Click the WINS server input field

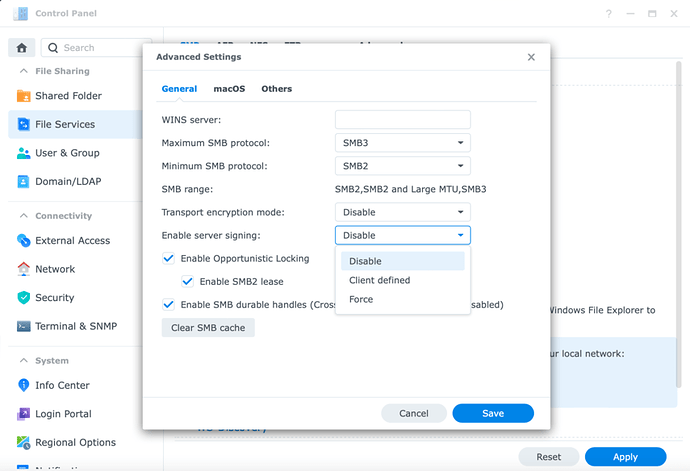[403, 120]
